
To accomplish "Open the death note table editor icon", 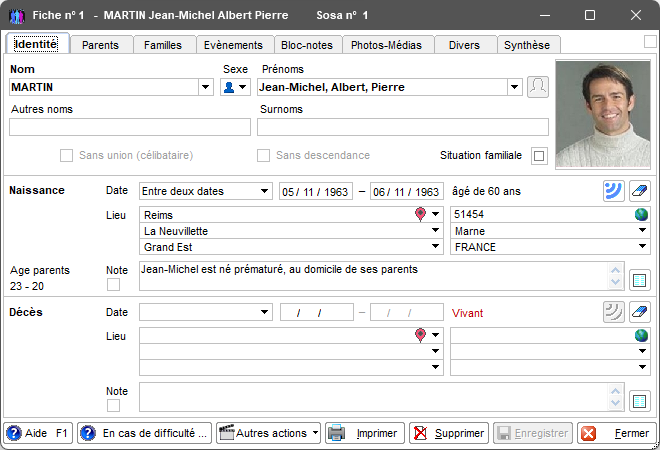I will click(640, 401).
